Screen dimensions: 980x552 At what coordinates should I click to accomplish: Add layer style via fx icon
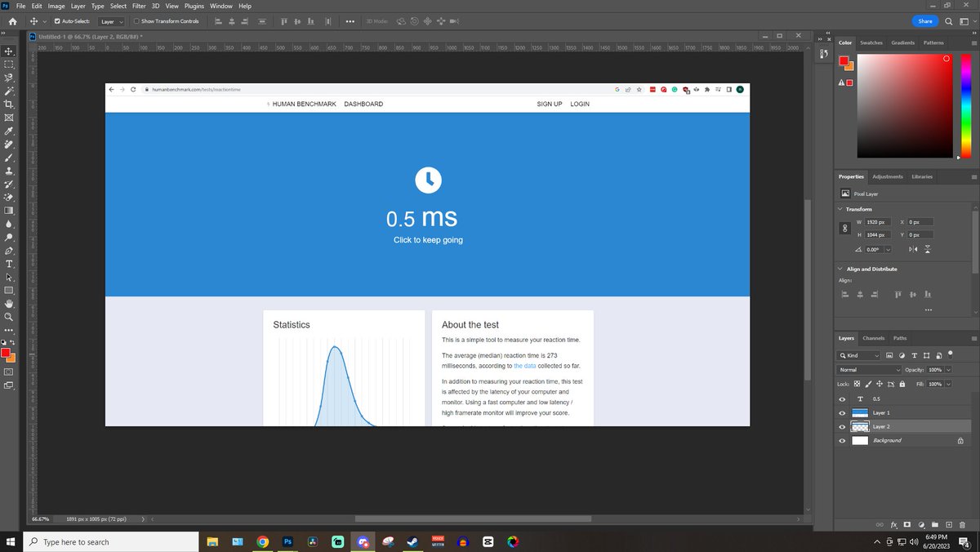[894, 523]
